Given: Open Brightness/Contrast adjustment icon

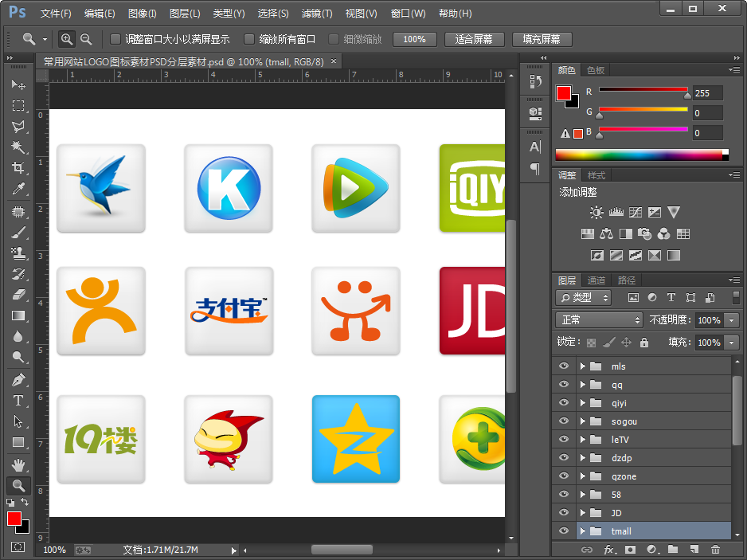Looking at the screenshot, I should (x=596, y=213).
